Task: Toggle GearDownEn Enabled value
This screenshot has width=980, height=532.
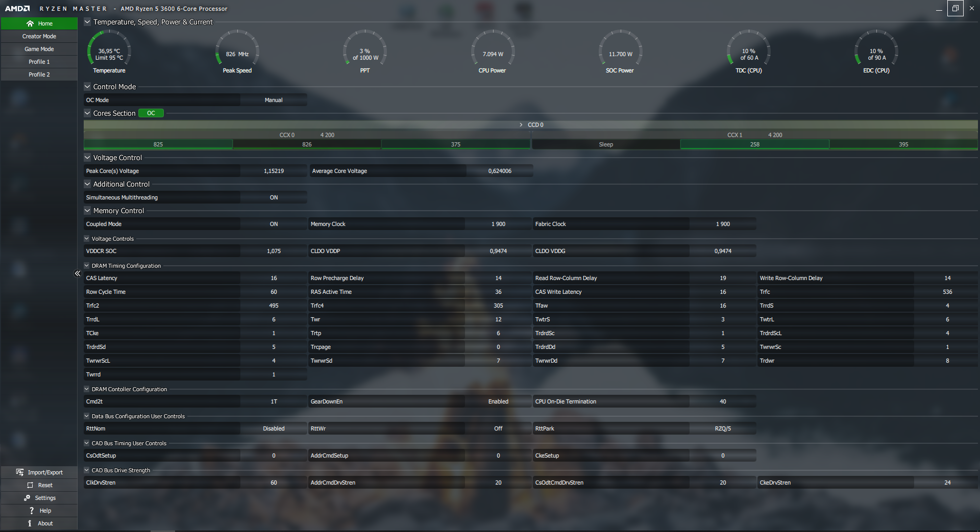Action: tap(498, 401)
